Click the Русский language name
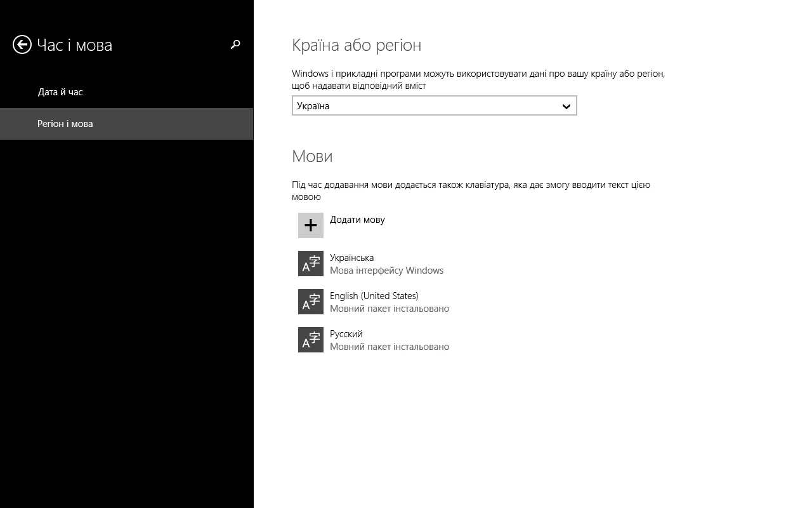Image resolution: width=812 pixels, height=508 pixels. [x=346, y=334]
